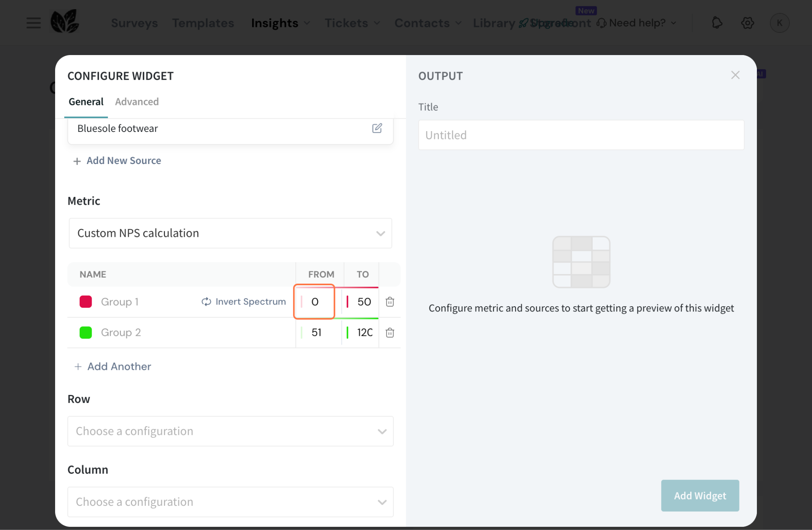This screenshot has height=530, width=812.
Task: Close the Configure Widget dialog
Action: (x=735, y=75)
